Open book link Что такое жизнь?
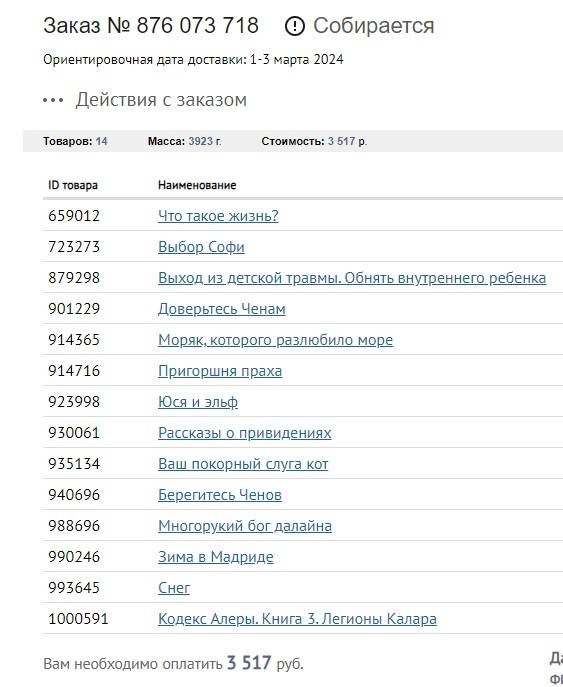This screenshot has width=563, height=687. click(x=218, y=216)
